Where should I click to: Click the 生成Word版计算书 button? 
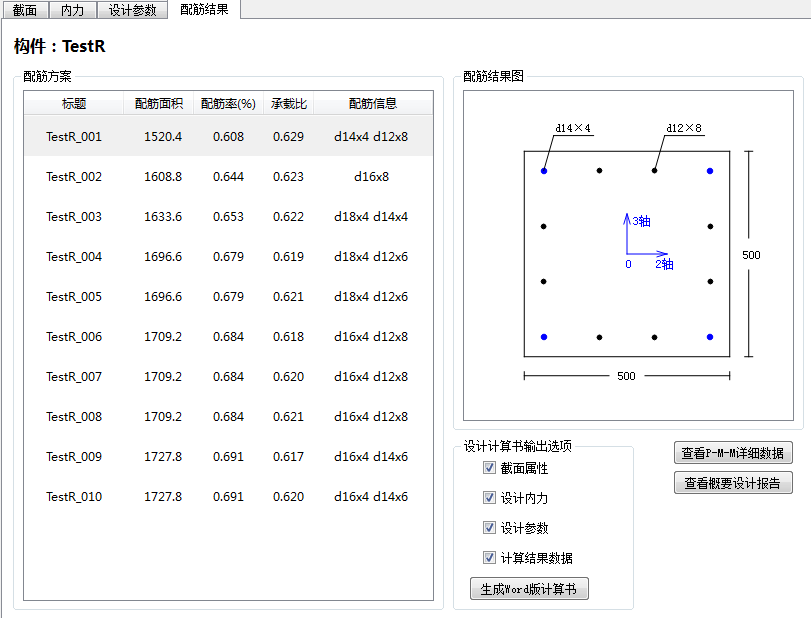(528, 589)
